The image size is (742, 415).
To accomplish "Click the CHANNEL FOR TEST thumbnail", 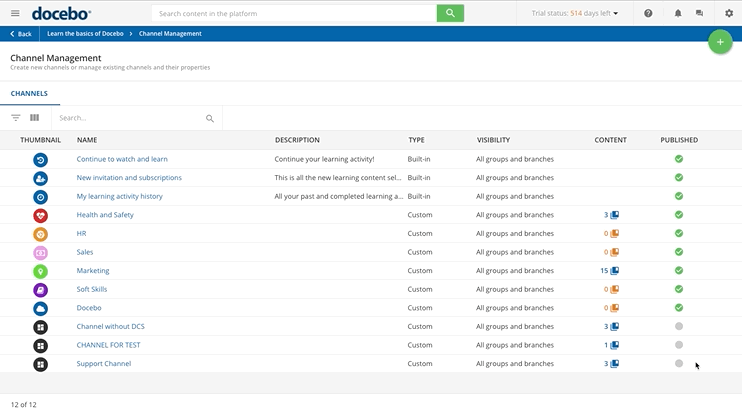I will pyautogui.click(x=40, y=346).
